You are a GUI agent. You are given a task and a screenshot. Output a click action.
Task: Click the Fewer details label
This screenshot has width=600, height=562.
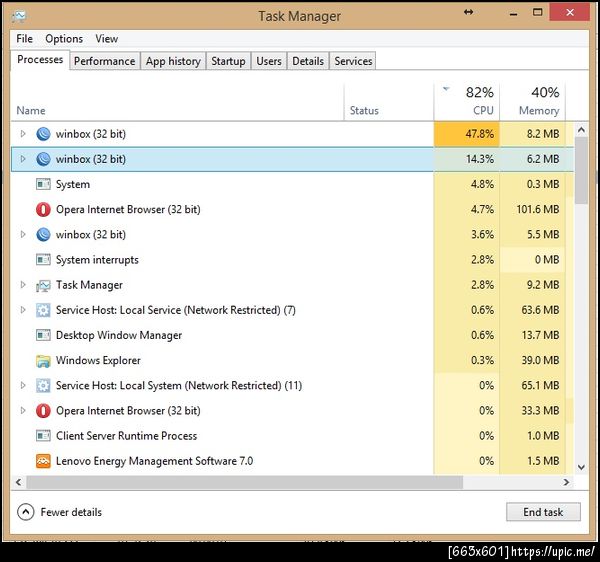tap(71, 512)
